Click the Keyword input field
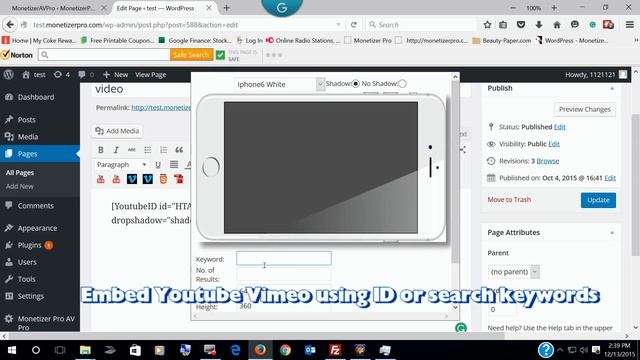This screenshot has width=640, height=360. [x=284, y=258]
